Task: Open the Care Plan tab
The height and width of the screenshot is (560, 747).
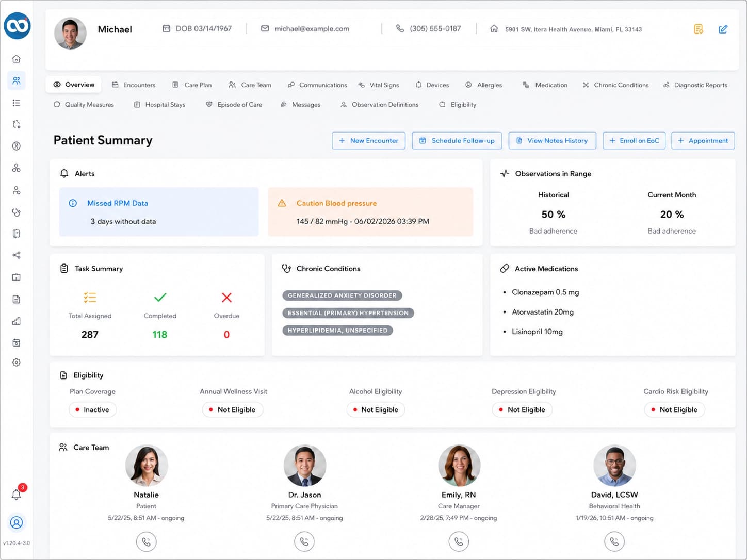Action: (x=192, y=85)
